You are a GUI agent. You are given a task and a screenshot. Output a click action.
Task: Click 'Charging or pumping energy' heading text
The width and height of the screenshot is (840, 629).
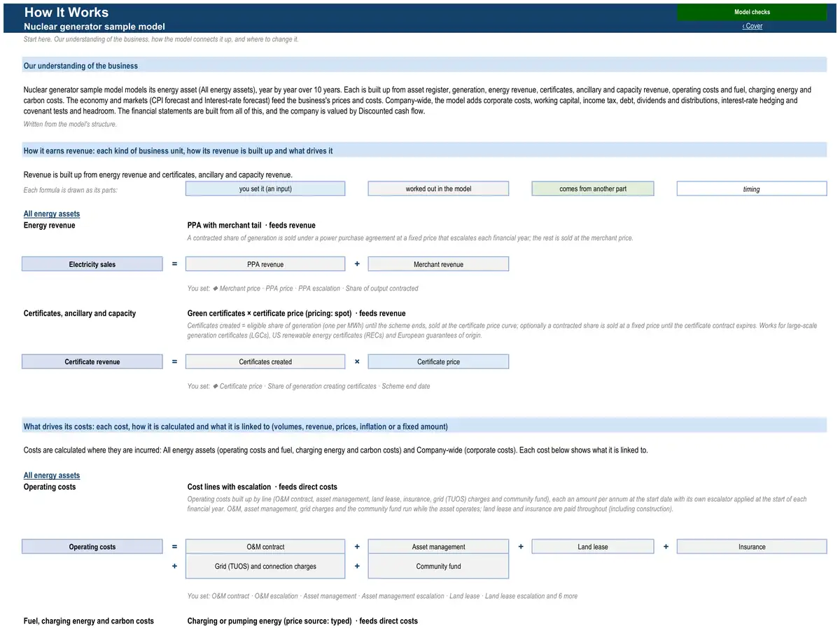[x=302, y=621]
